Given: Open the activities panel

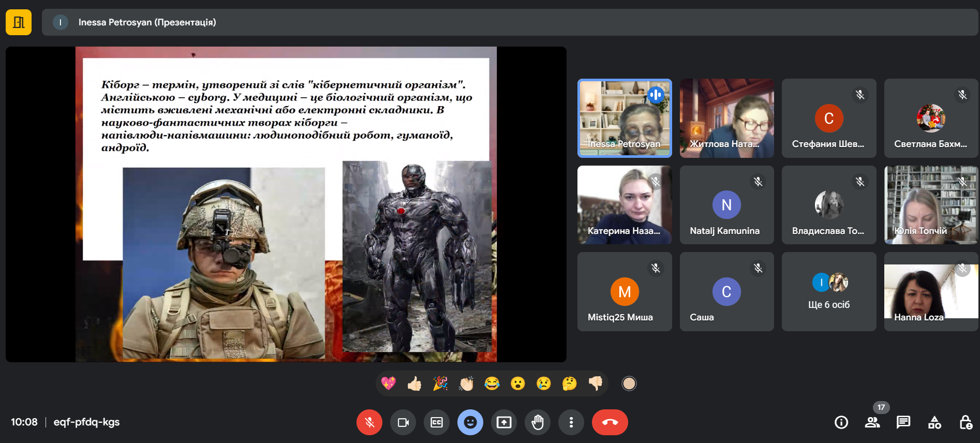Looking at the screenshot, I should pyautogui.click(x=934, y=422).
